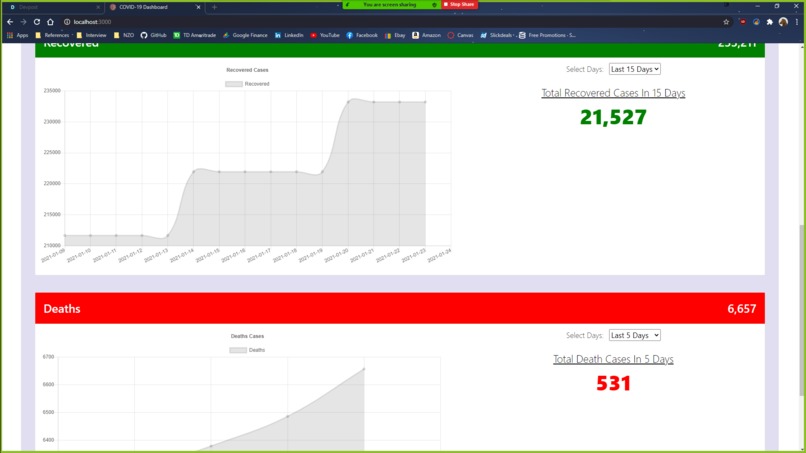Open Deaths 'Last 5 Days' dropdown
Screen dimensions: 806x453
634,335
